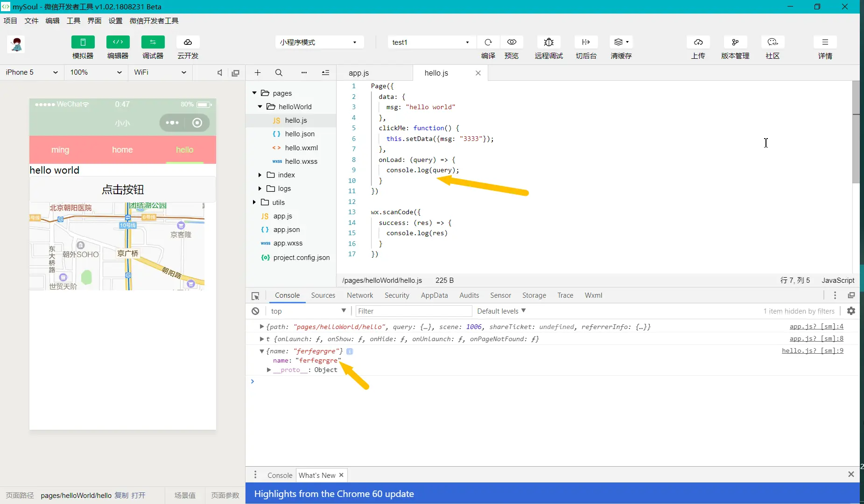Open the 小程序模式 mode dropdown

319,42
